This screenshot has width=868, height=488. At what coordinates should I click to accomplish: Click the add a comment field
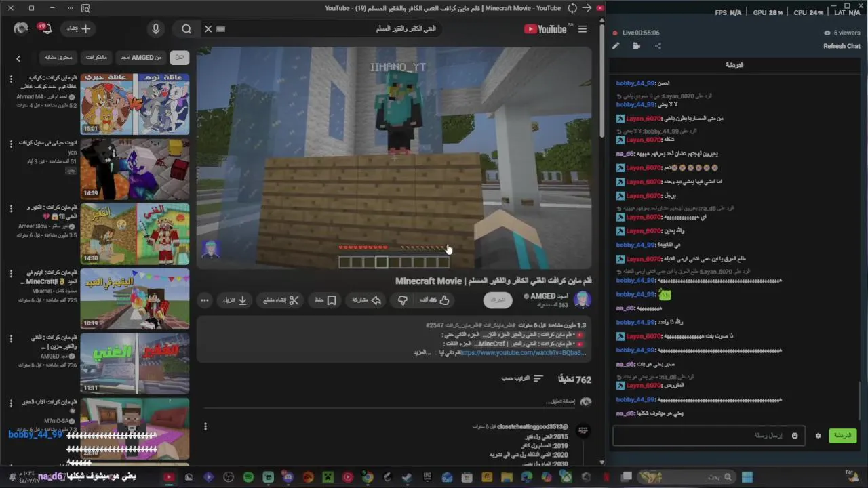(390, 402)
